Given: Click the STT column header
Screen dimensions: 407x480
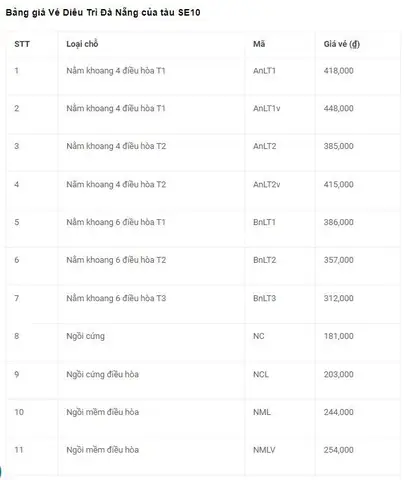Looking at the screenshot, I should tap(22, 44).
